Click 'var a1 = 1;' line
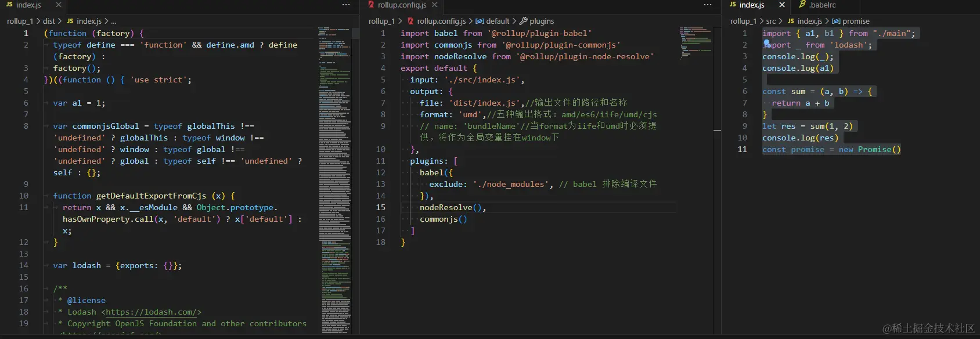The image size is (980, 339). (79, 103)
